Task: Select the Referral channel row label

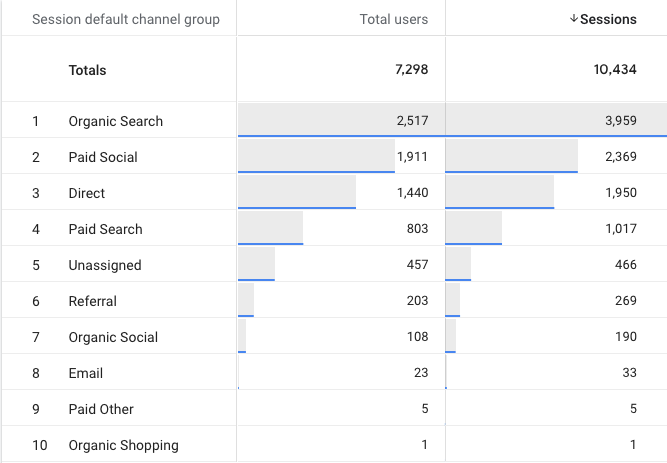Action: (x=92, y=301)
